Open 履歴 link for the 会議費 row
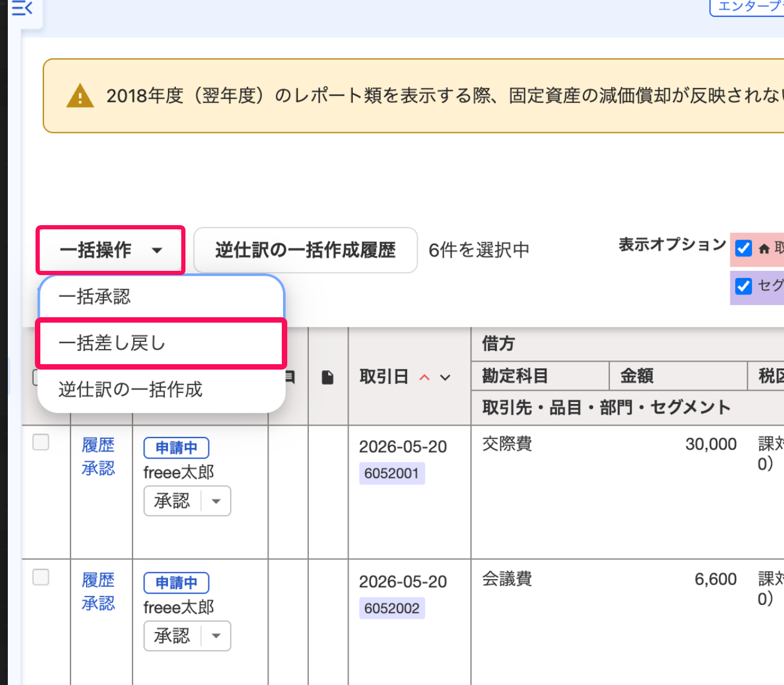 click(98, 580)
